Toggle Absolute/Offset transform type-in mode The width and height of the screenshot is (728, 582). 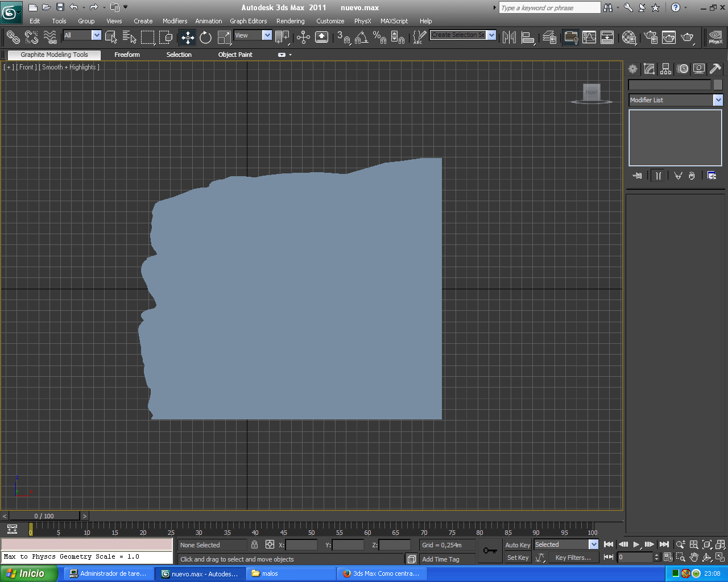270,544
